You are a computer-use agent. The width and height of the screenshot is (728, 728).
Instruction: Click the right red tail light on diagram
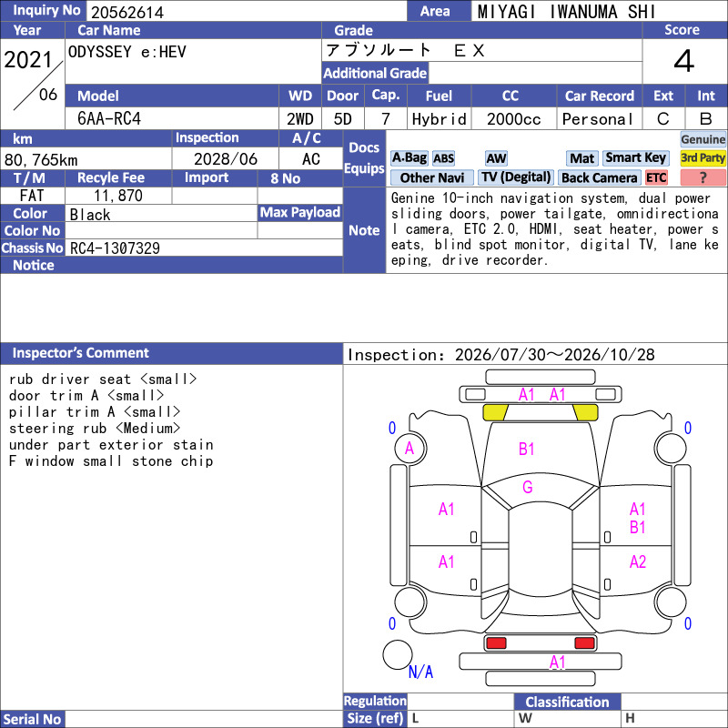tap(584, 643)
